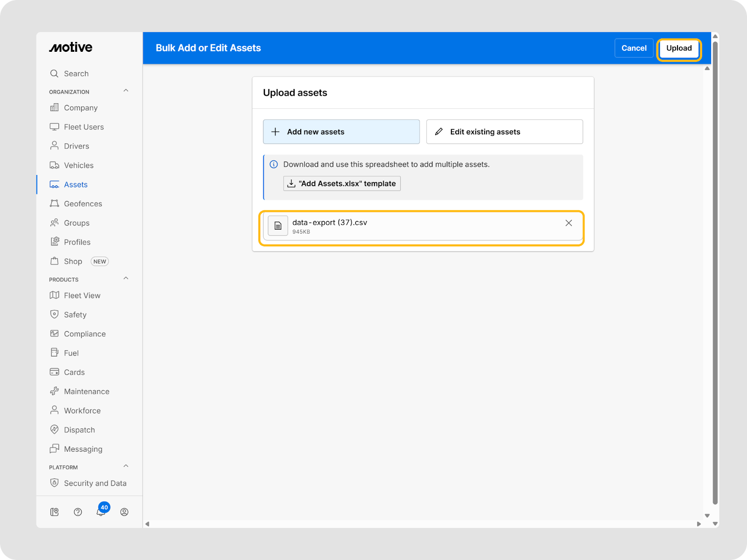The image size is (747, 560).
Task: Select the Edit existing assets option
Action: click(x=504, y=132)
